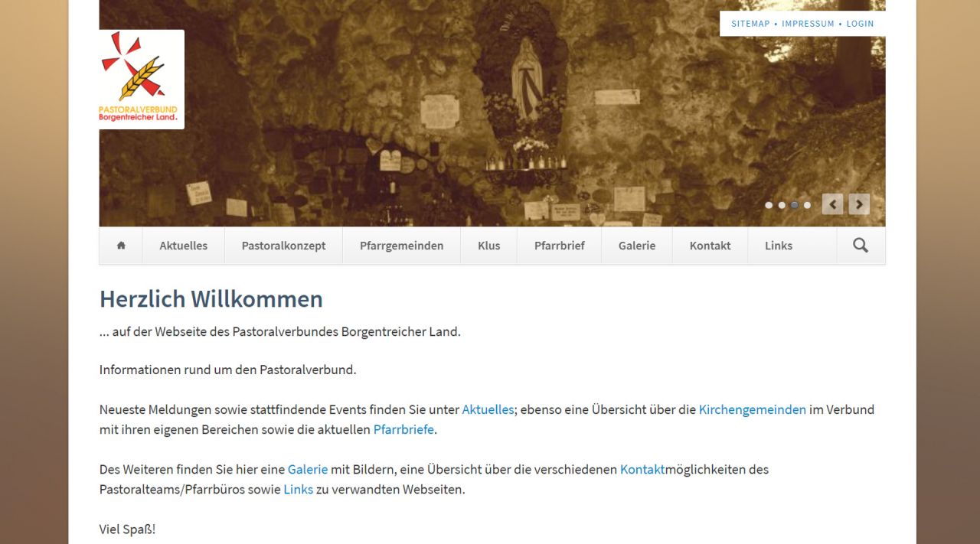
Task: Open Kontakt in the navigation bar
Action: pyautogui.click(x=710, y=246)
